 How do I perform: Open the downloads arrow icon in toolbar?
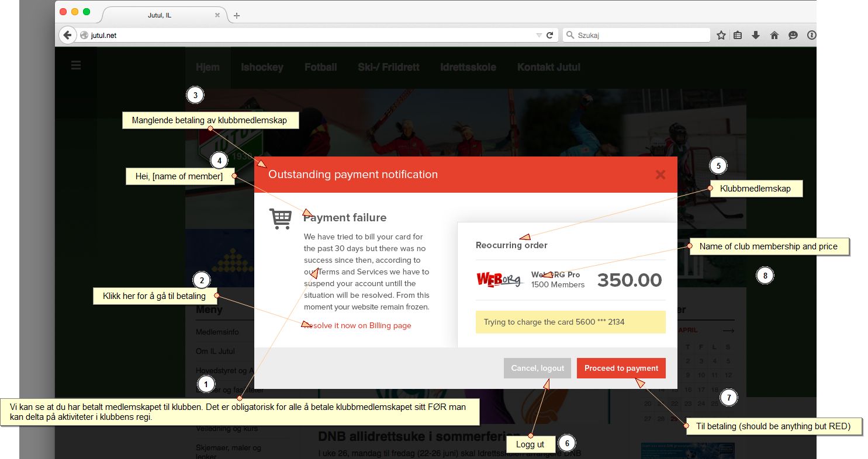[x=756, y=36]
